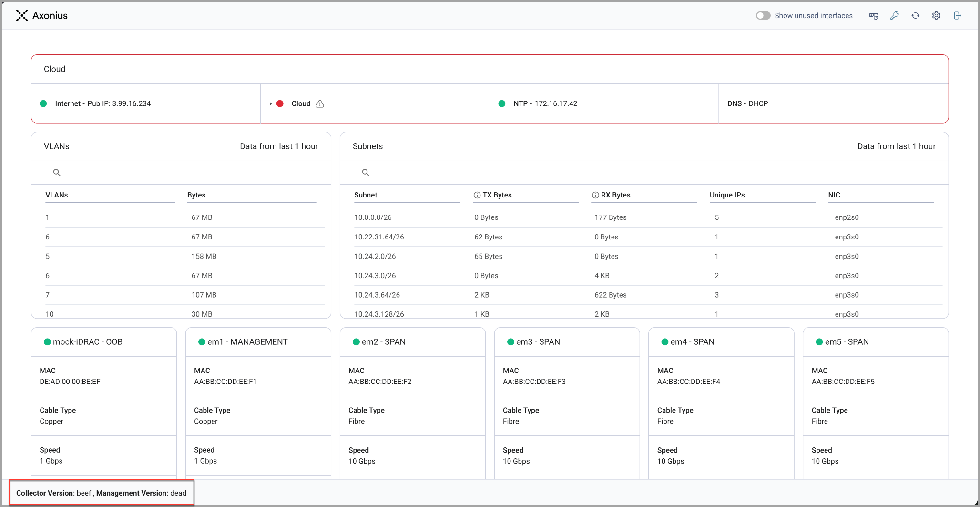Sort by the RX Bytes column header

point(616,195)
